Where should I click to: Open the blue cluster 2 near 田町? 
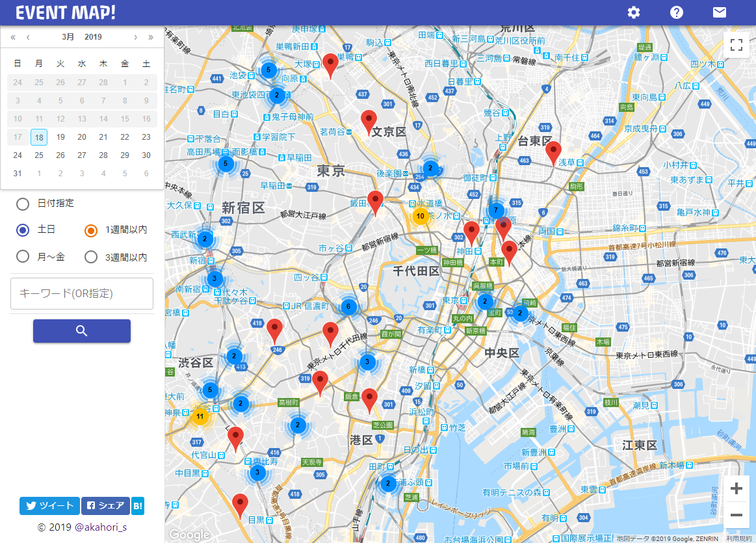click(x=388, y=483)
